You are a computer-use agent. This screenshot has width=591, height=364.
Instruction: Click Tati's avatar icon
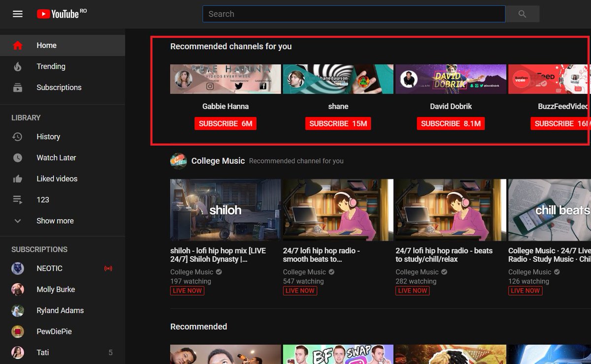click(x=18, y=353)
